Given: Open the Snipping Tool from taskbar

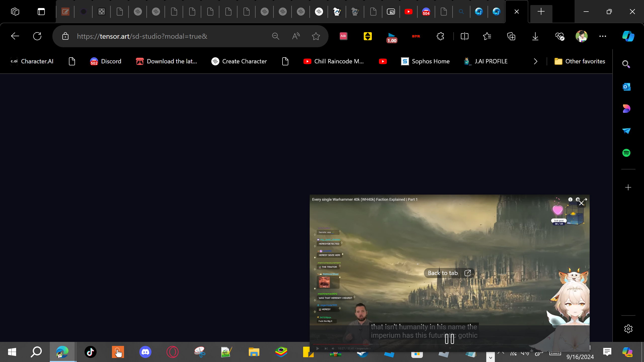Looking at the screenshot, I should [x=200, y=352].
